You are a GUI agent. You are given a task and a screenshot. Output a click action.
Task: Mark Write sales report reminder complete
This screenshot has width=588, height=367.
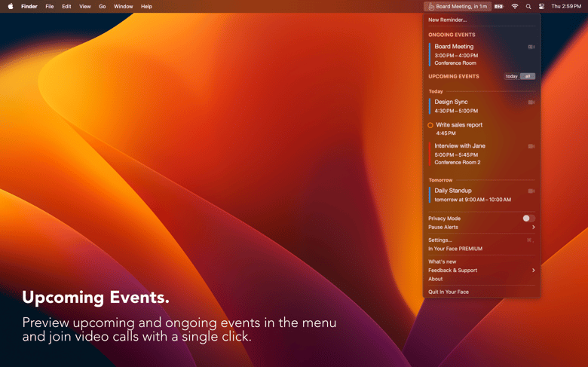pos(430,125)
